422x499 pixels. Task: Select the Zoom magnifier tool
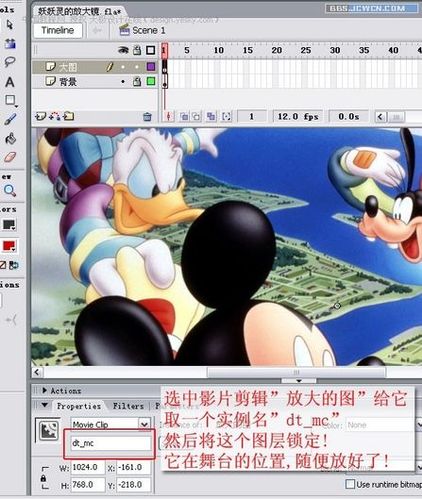pyautogui.click(x=10, y=191)
